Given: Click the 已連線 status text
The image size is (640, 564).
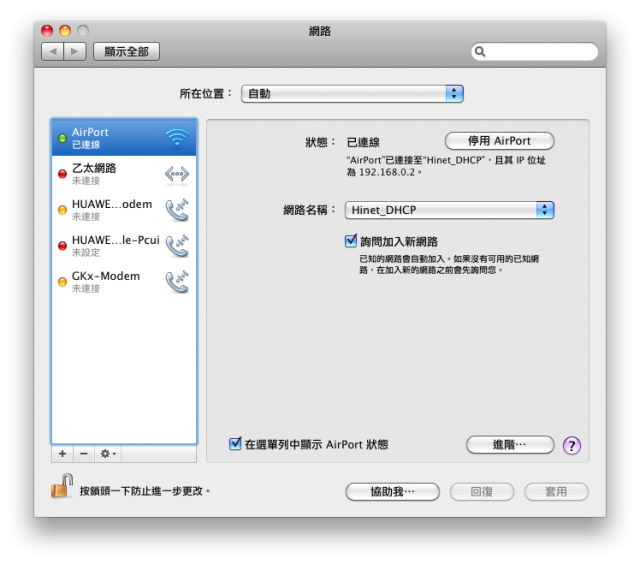Looking at the screenshot, I should tap(363, 142).
